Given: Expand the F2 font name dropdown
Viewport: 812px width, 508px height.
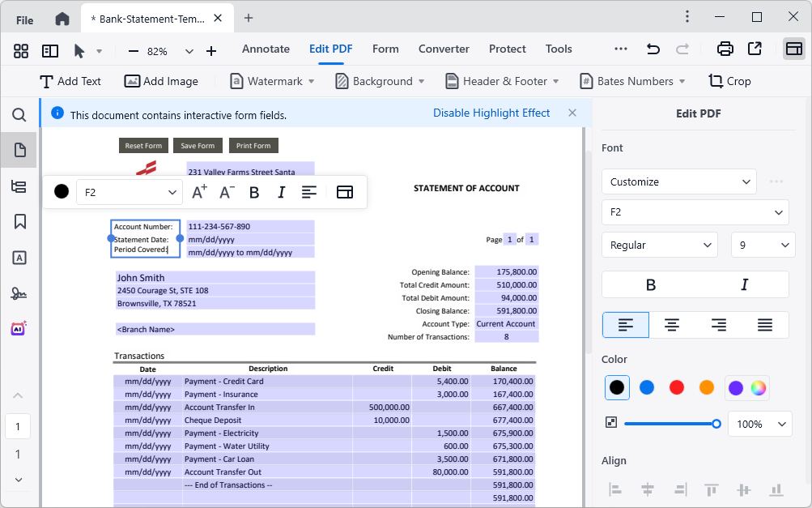Looking at the screenshot, I should (695, 211).
